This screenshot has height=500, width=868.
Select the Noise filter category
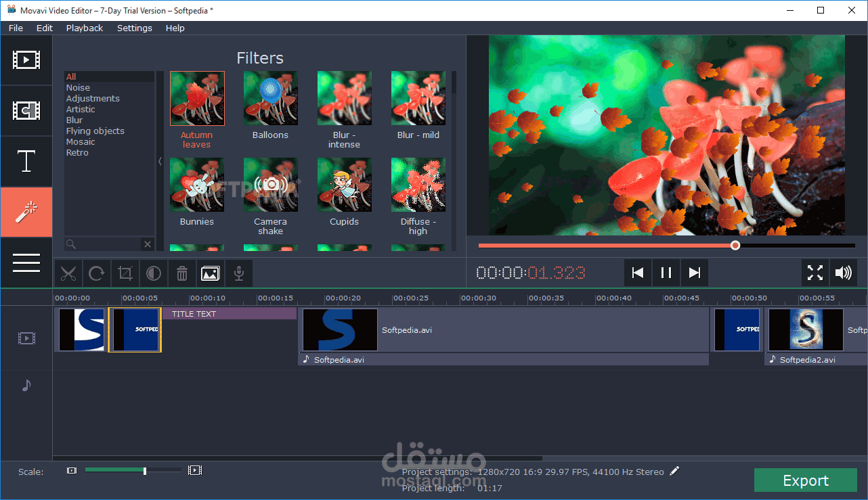coord(110,87)
